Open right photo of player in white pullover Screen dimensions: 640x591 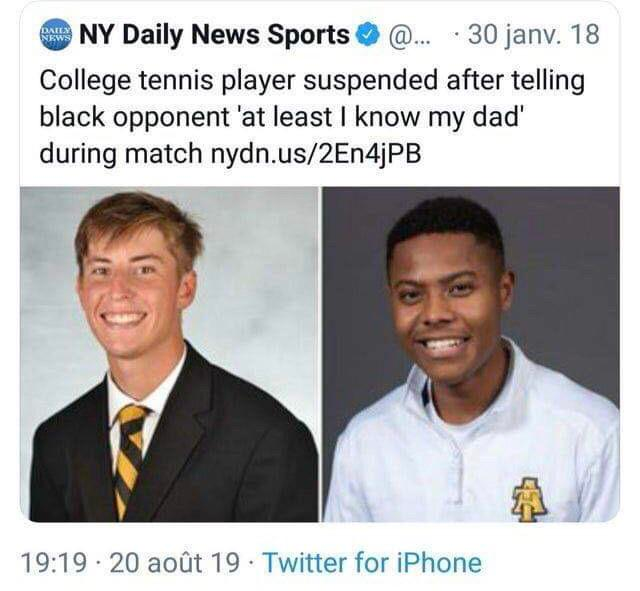[471, 354]
